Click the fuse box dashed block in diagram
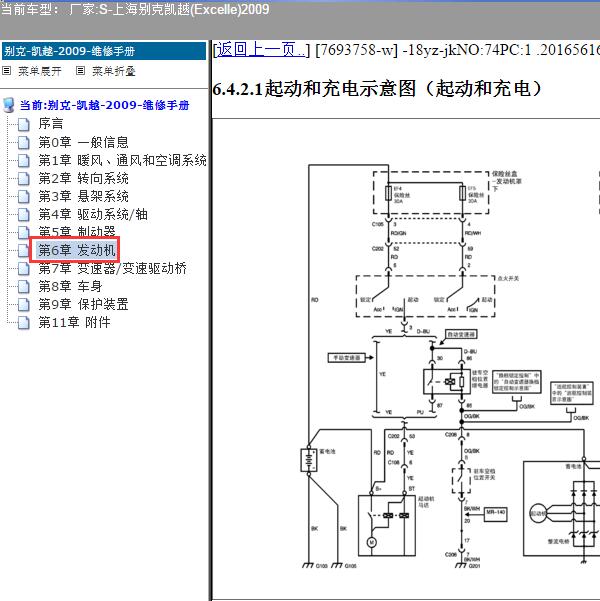The width and height of the screenshot is (600, 601). click(x=431, y=192)
